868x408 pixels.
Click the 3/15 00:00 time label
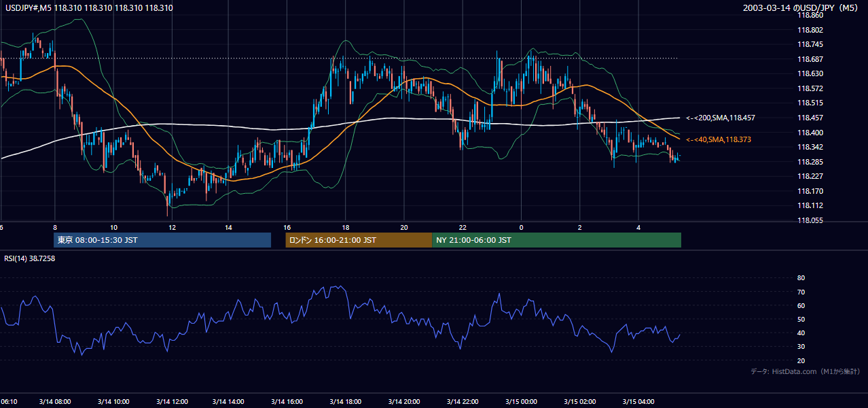tap(522, 402)
